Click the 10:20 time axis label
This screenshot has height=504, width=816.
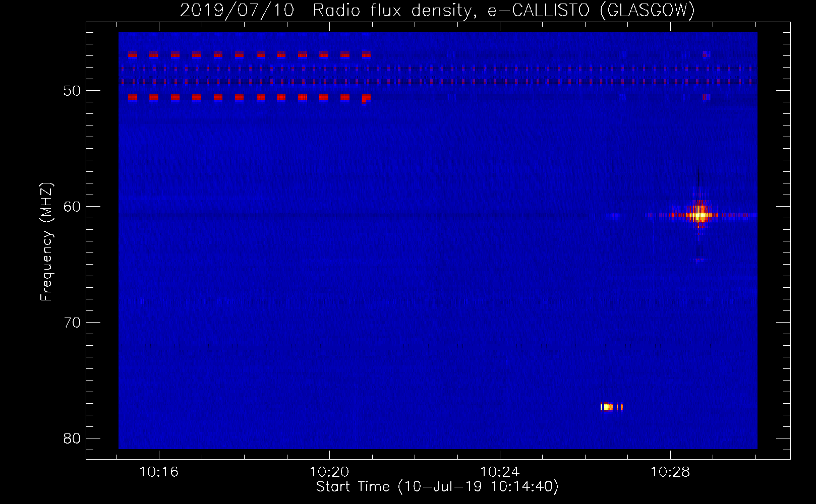point(329,472)
